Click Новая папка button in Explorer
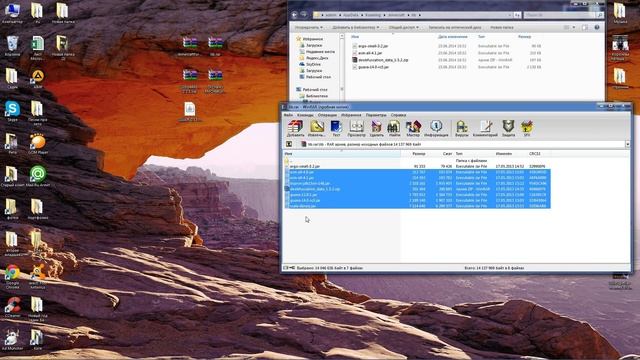640x360 pixels. [502, 27]
